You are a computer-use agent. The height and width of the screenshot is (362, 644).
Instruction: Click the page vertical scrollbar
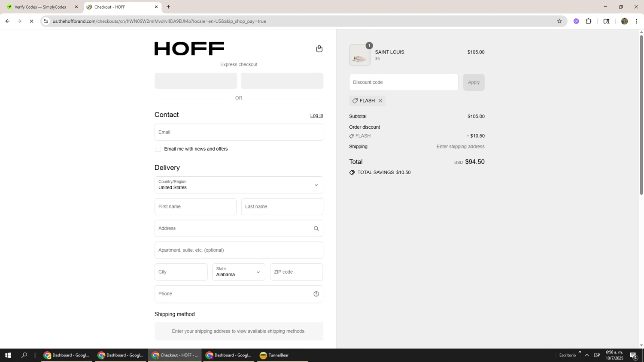pyautogui.click(x=641, y=115)
